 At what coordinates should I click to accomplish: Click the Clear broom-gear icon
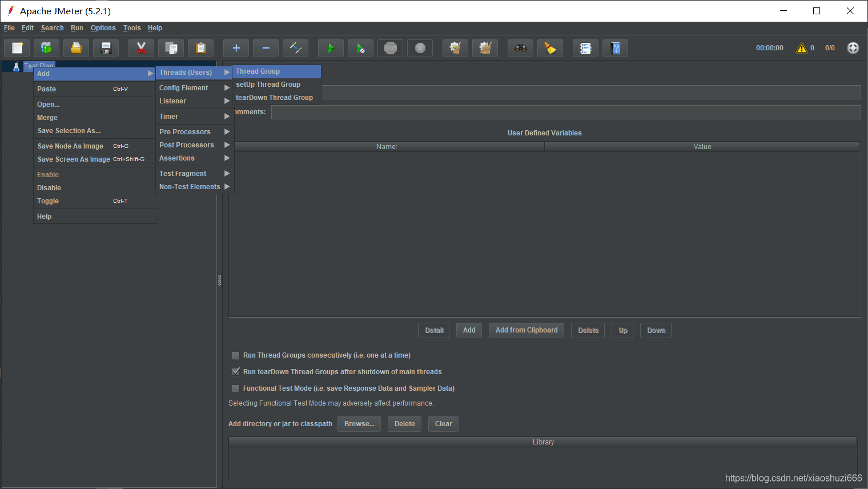[x=456, y=48]
